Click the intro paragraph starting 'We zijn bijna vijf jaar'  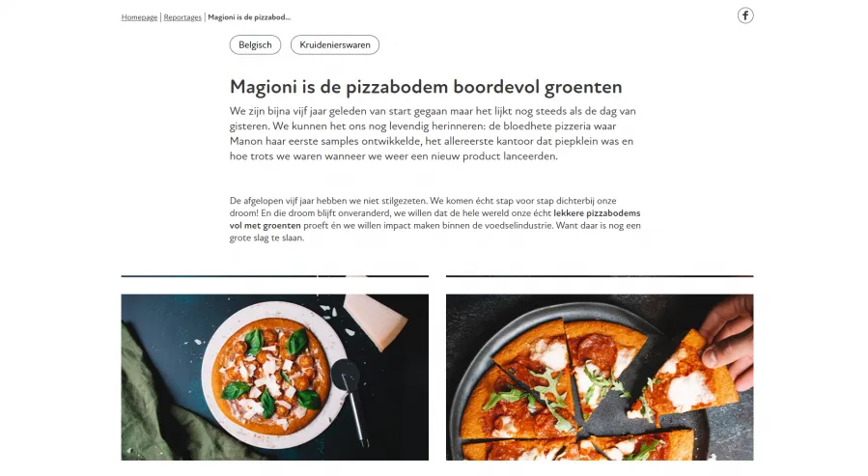(433, 133)
